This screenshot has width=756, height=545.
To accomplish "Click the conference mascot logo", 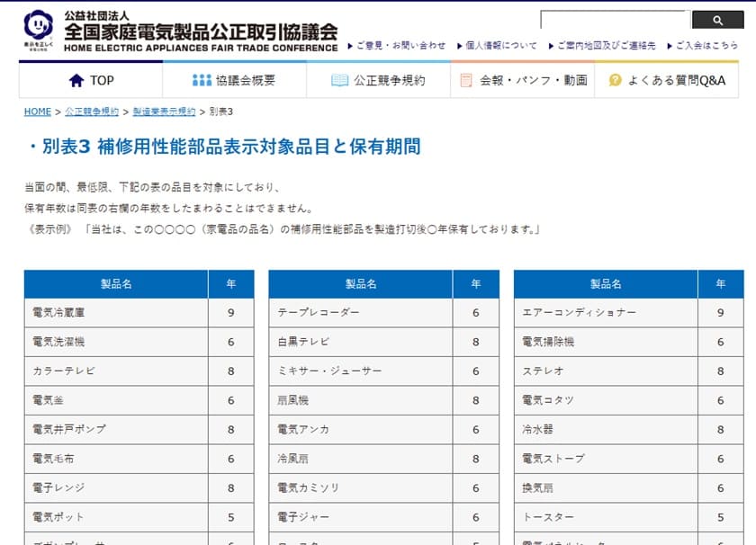I will (39, 30).
